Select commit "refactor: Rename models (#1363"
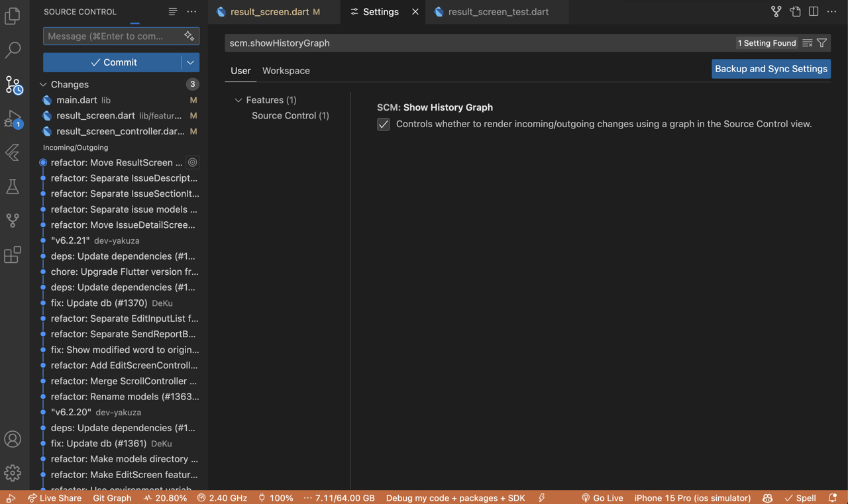 120,397
